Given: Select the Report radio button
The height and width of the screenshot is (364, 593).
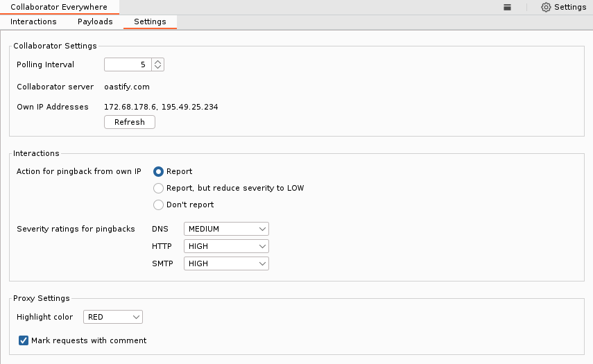Looking at the screenshot, I should pos(158,172).
